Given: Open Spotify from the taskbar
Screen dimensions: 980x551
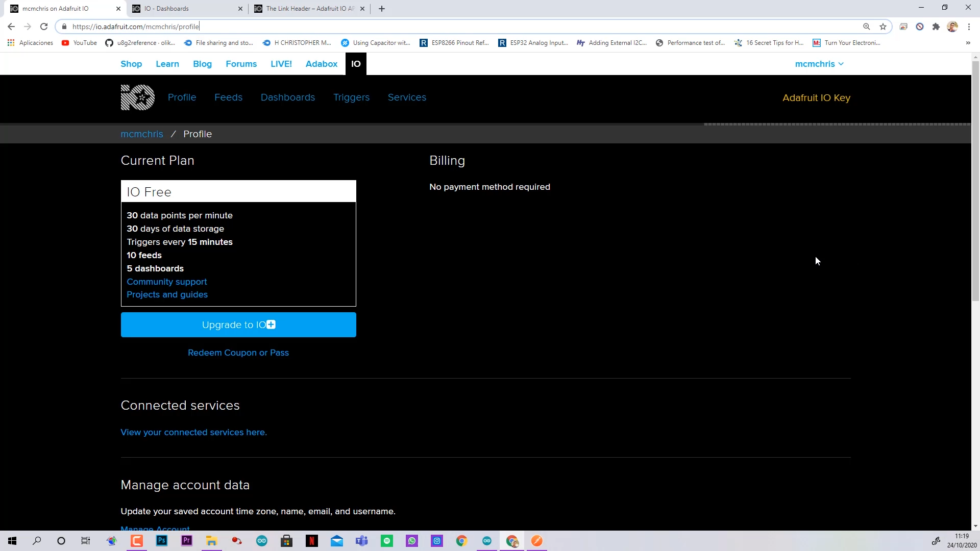Looking at the screenshot, I should coord(387,541).
